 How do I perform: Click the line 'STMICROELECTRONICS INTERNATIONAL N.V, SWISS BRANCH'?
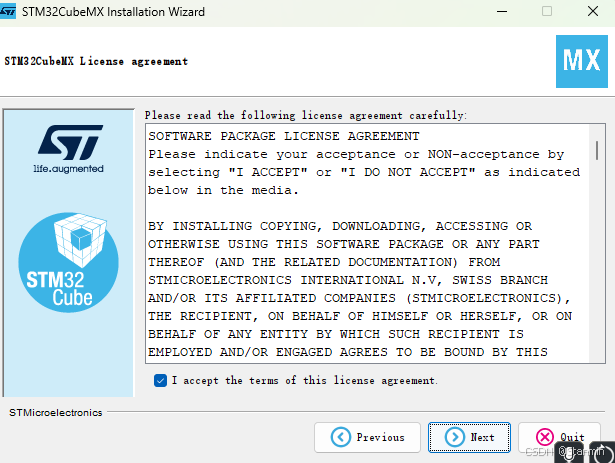click(x=348, y=280)
